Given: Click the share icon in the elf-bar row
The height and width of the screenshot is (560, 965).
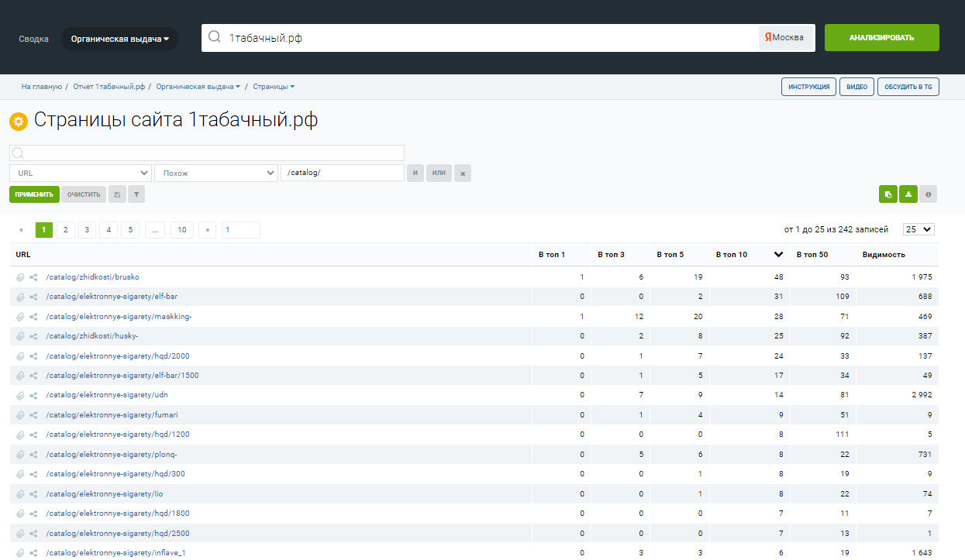Looking at the screenshot, I should [34, 297].
